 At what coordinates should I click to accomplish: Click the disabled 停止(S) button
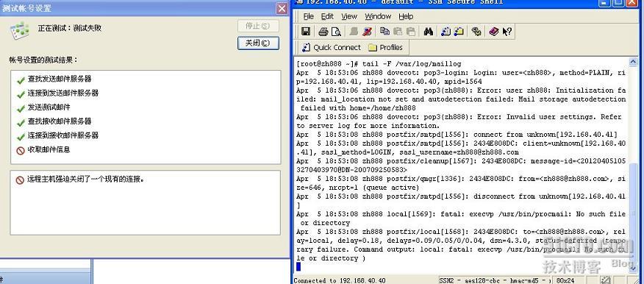pos(258,26)
